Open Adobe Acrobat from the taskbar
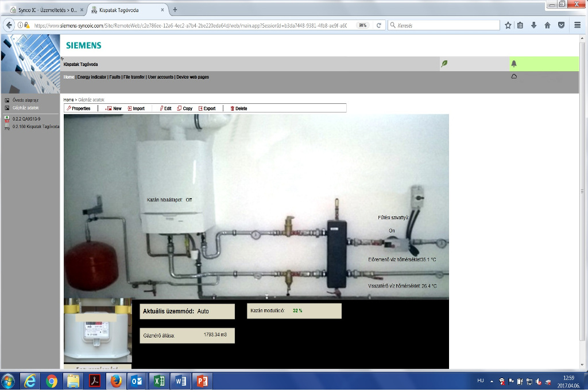This screenshot has height=392, width=588. coord(95,382)
